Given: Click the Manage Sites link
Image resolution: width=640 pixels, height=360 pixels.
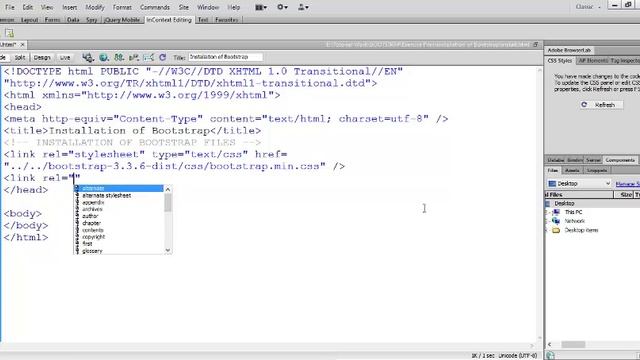Looking at the screenshot, I should [x=628, y=184].
